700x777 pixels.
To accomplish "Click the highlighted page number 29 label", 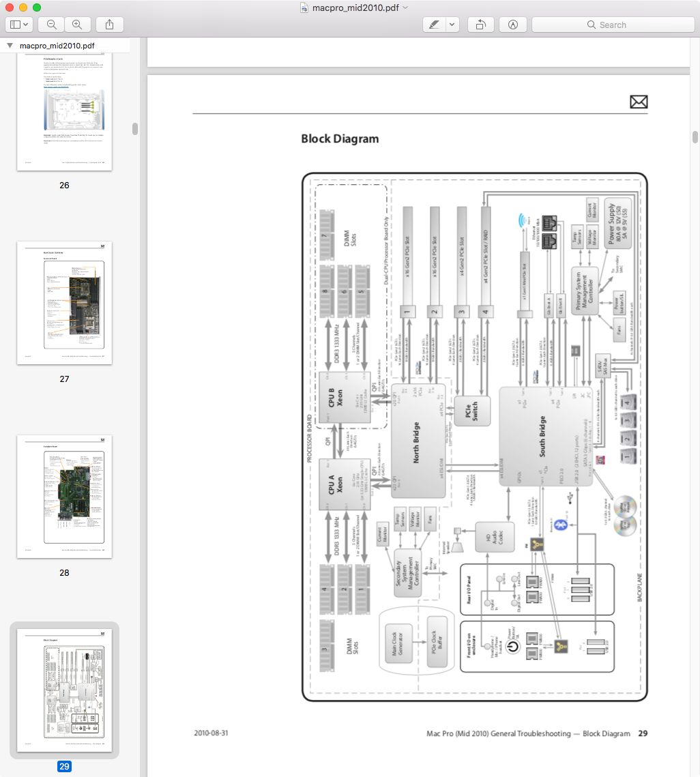I will (64, 766).
